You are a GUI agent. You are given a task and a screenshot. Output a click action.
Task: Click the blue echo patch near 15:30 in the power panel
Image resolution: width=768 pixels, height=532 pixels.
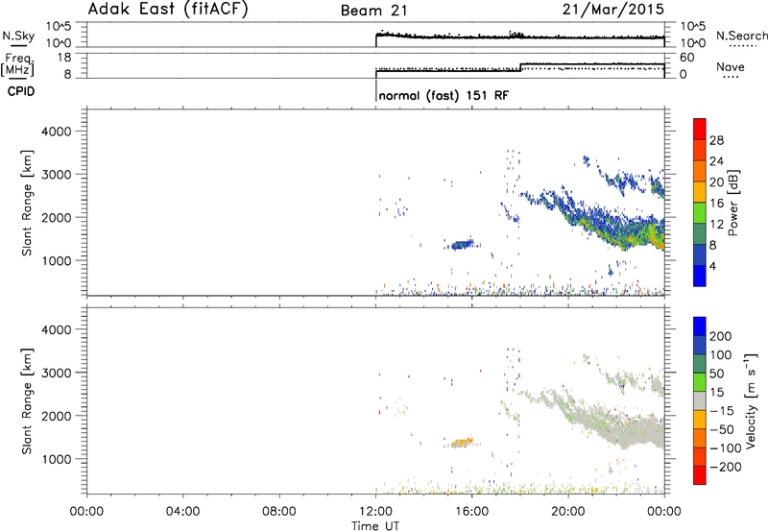click(x=463, y=244)
